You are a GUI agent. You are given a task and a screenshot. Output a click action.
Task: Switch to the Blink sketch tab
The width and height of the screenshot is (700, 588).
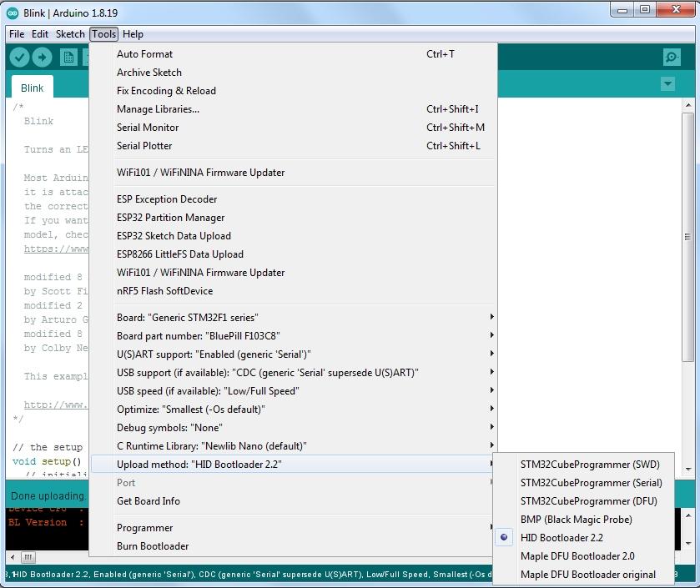pos(33,88)
